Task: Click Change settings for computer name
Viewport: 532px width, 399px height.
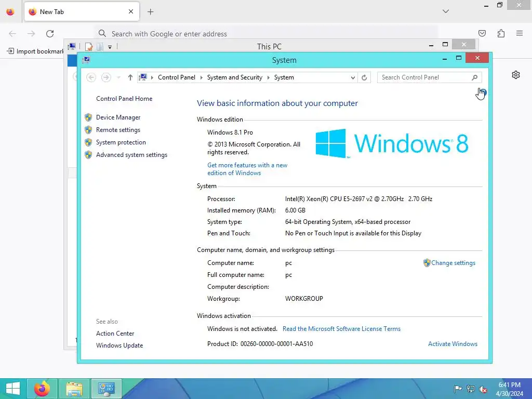Action: [x=453, y=263]
